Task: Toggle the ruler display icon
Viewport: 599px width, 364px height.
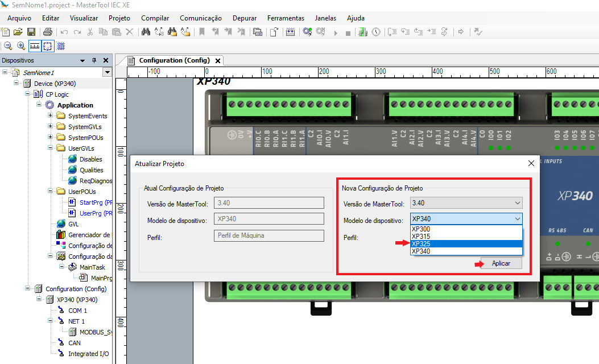Action: pos(34,47)
